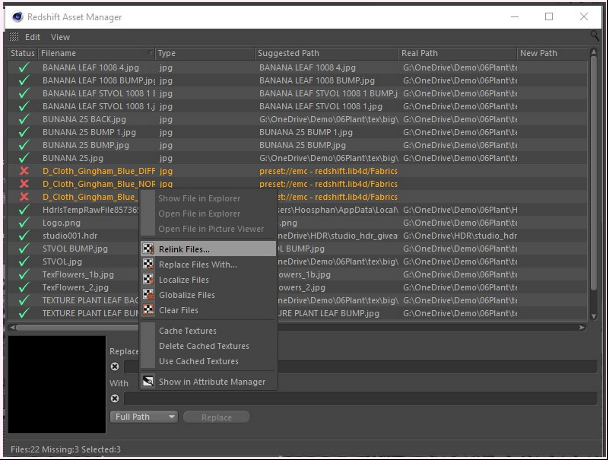Choose Use Cached Textures
The height and width of the screenshot is (460, 608).
pos(208,361)
